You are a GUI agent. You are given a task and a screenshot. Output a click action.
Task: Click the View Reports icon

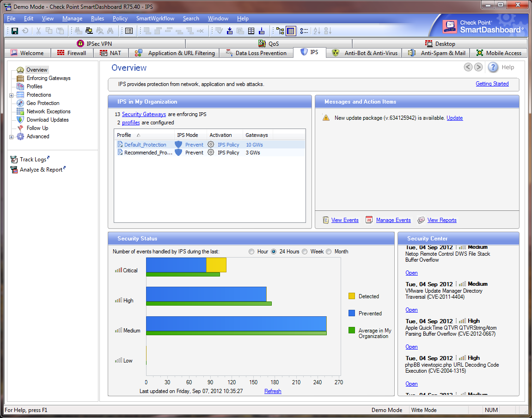click(421, 220)
